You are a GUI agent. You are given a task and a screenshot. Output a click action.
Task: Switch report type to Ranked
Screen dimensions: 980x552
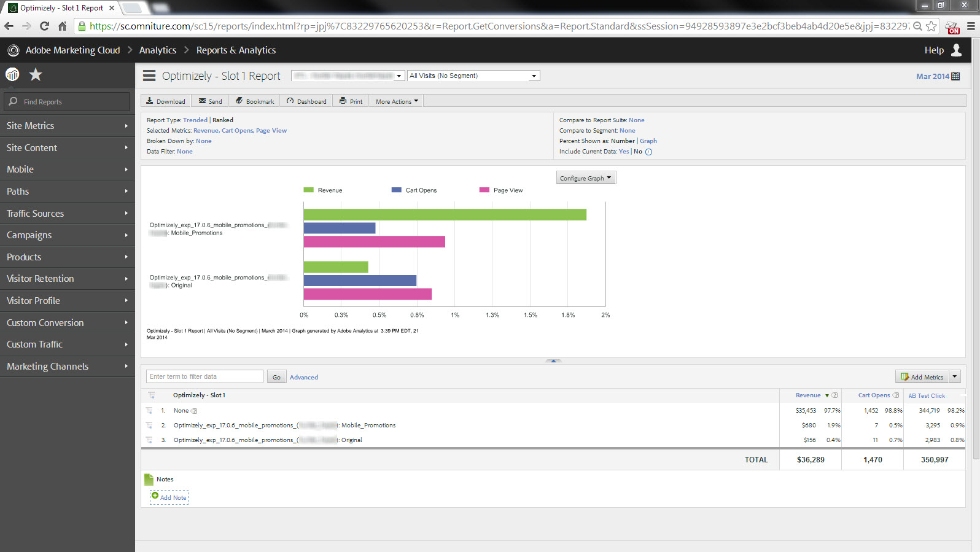(x=223, y=120)
